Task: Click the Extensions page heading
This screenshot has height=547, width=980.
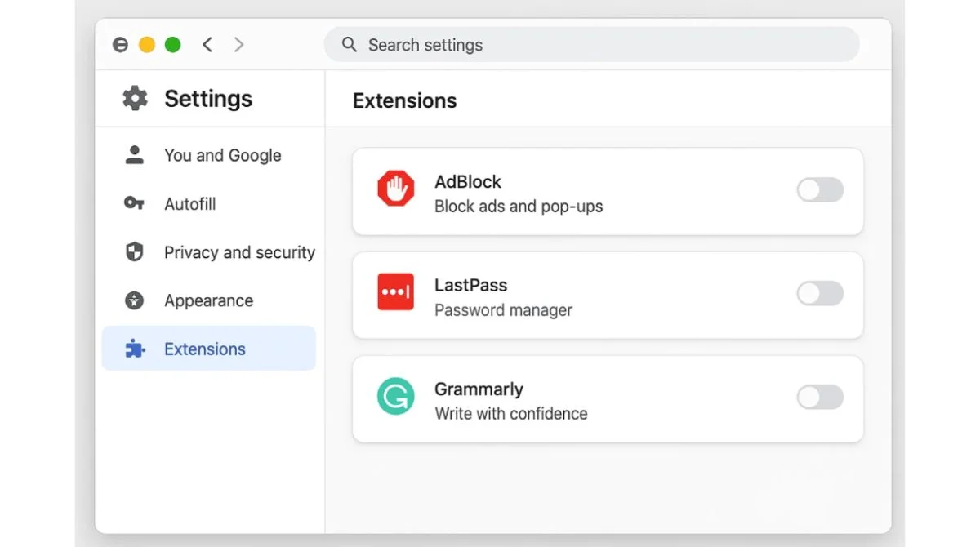Action: tap(405, 100)
